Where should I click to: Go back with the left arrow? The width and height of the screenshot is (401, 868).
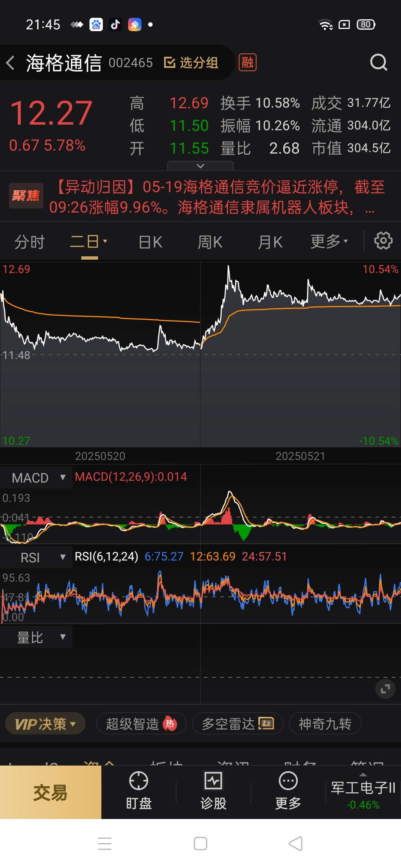tap(10, 63)
